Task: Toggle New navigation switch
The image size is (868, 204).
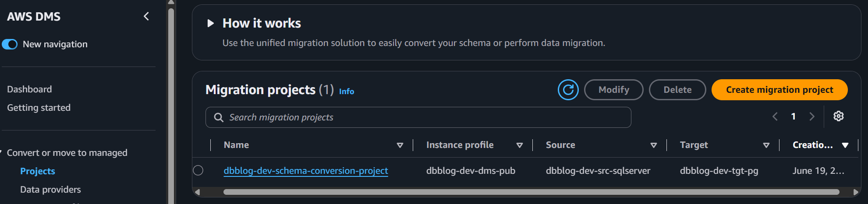Action: coord(10,44)
